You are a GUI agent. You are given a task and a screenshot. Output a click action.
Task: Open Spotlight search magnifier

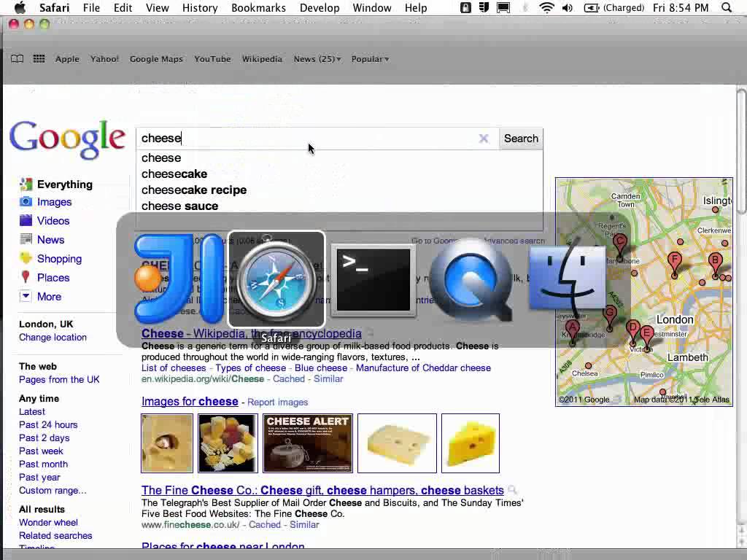727,7
